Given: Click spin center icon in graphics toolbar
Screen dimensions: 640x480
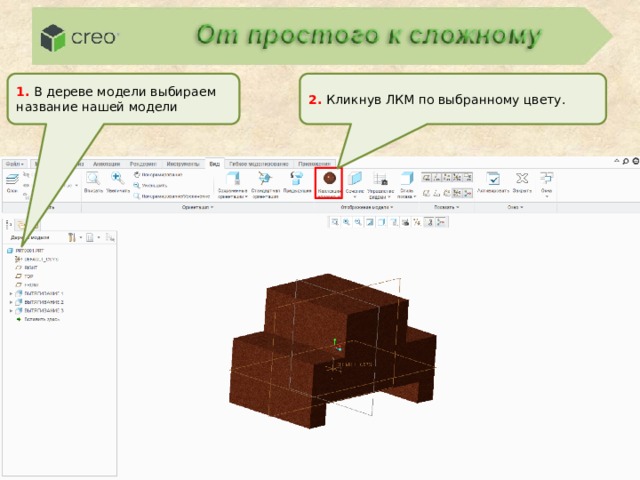Looking at the screenshot, I should tap(441, 222).
